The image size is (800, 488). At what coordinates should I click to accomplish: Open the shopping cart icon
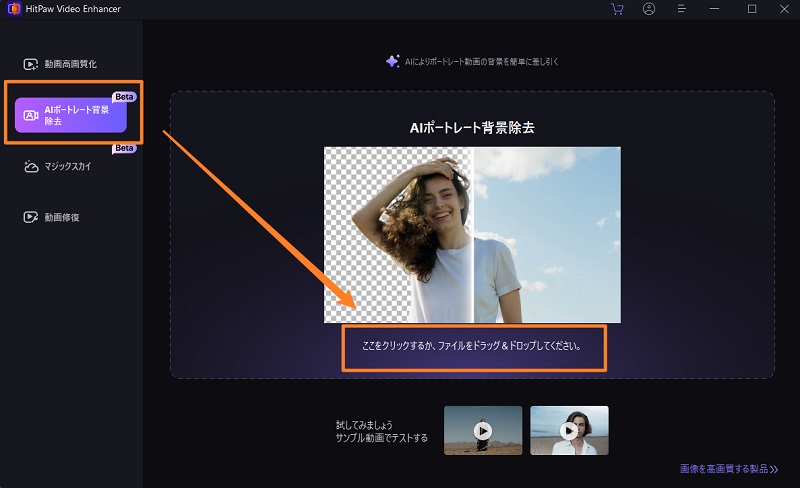616,9
